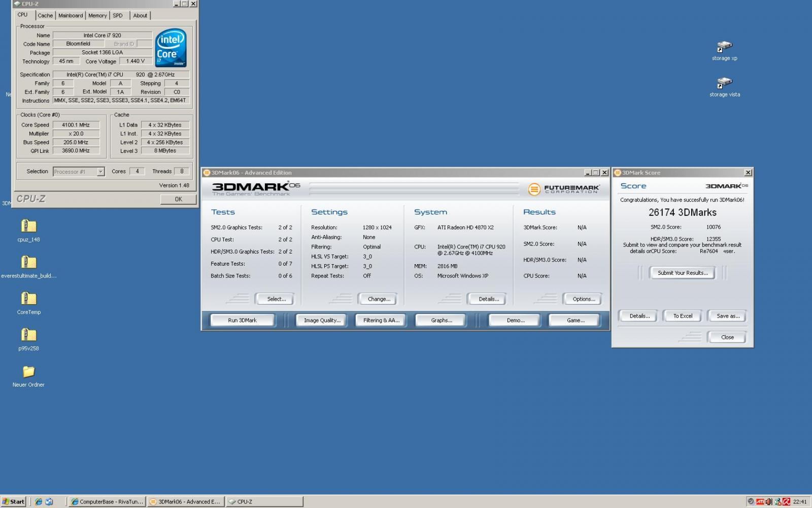Image resolution: width=812 pixels, height=508 pixels.
Task: Click the 3DMark06 Advanced Edition title bar icon
Action: [x=207, y=173]
